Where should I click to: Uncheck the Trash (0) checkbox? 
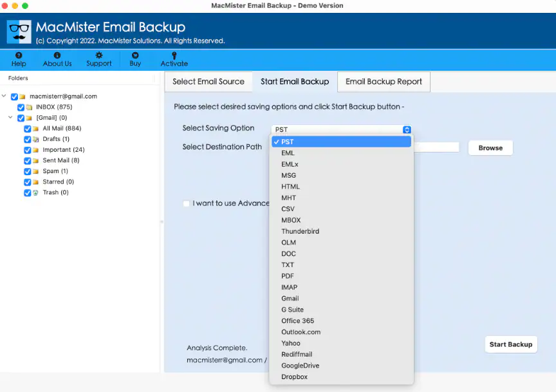coord(27,192)
